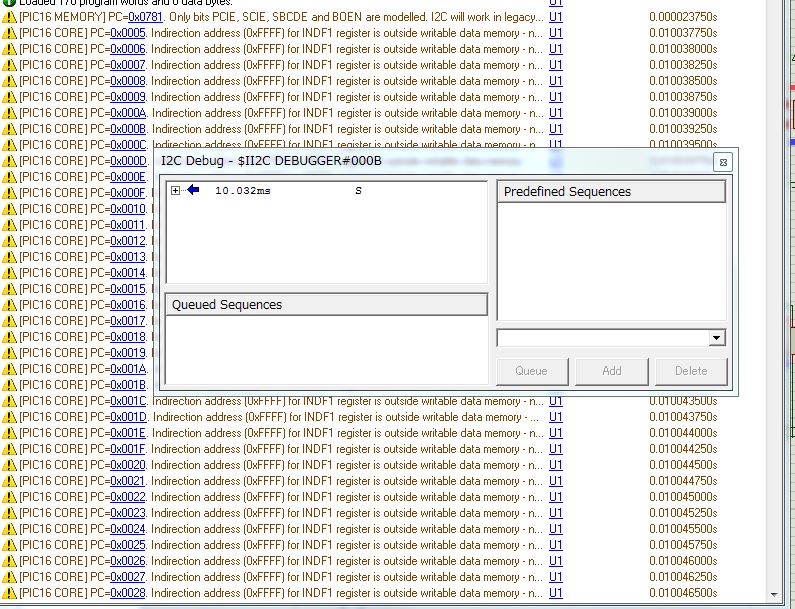Click warning icon on PC=0x0016 row
This screenshot has width=795, height=609.
(x=9, y=305)
